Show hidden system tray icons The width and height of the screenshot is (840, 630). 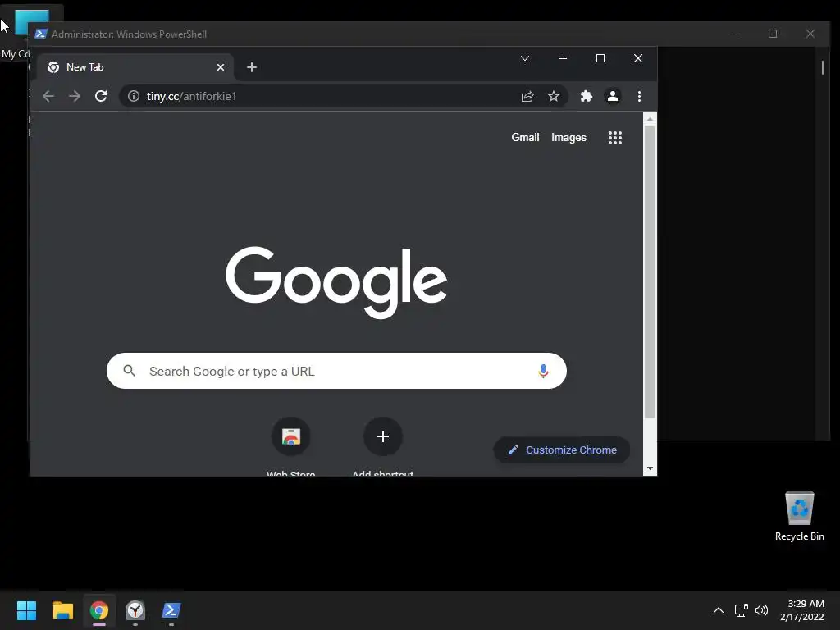[x=719, y=610]
